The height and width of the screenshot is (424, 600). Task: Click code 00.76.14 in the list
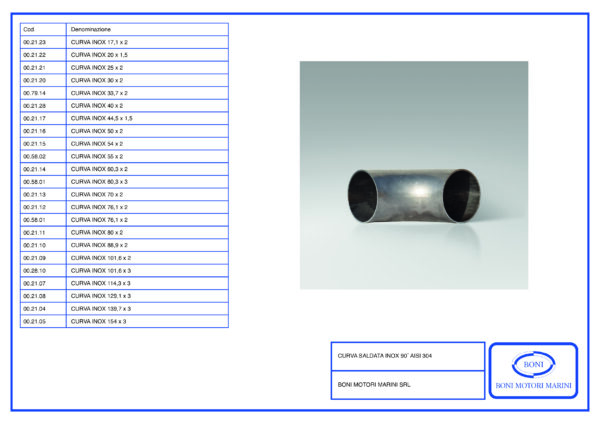click(x=35, y=93)
